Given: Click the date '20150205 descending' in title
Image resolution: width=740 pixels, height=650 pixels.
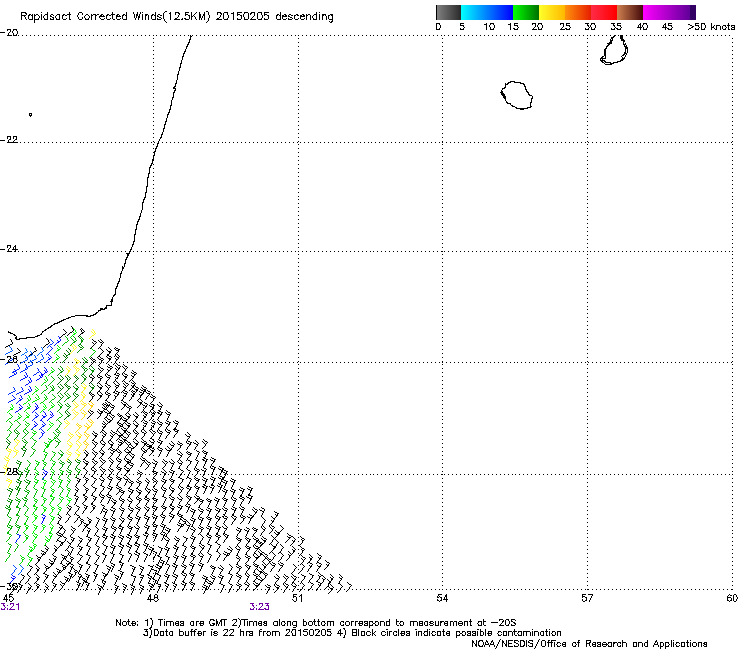Looking at the screenshot, I should pos(275,17).
